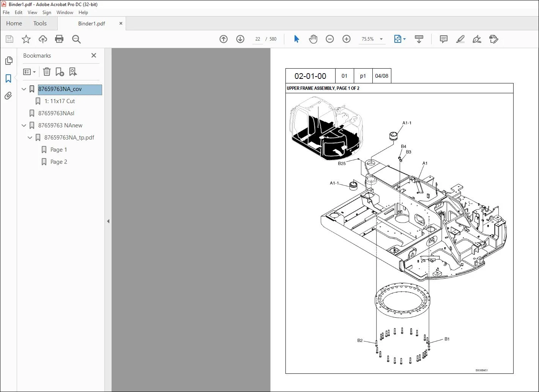This screenshot has height=392, width=539.
Task: Go to the previous page arrow
Action: click(x=224, y=39)
